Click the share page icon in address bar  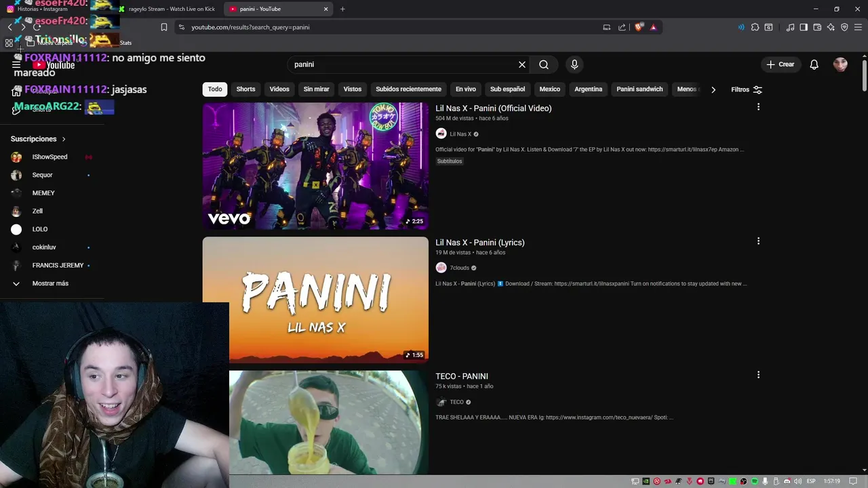tap(622, 27)
